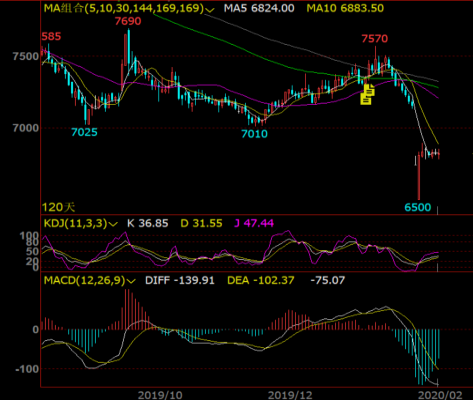Select the 2020/02 date on time axis

[440, 395]
